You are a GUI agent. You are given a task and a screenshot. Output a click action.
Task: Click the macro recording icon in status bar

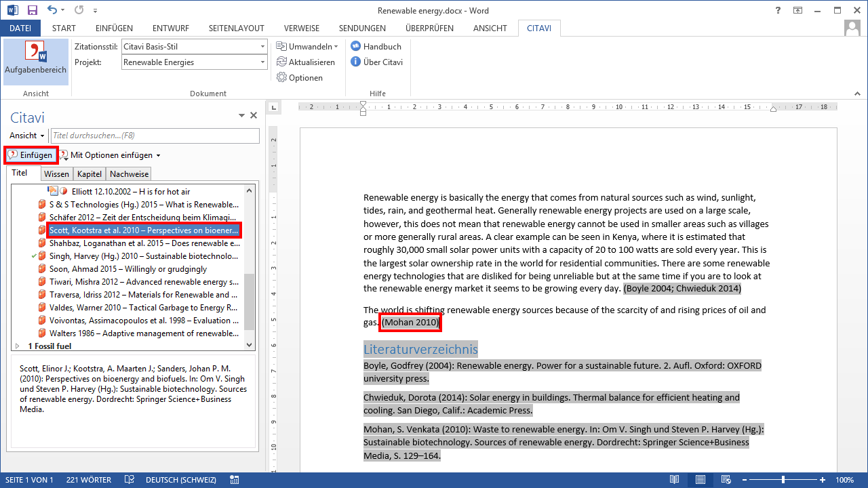234,479
